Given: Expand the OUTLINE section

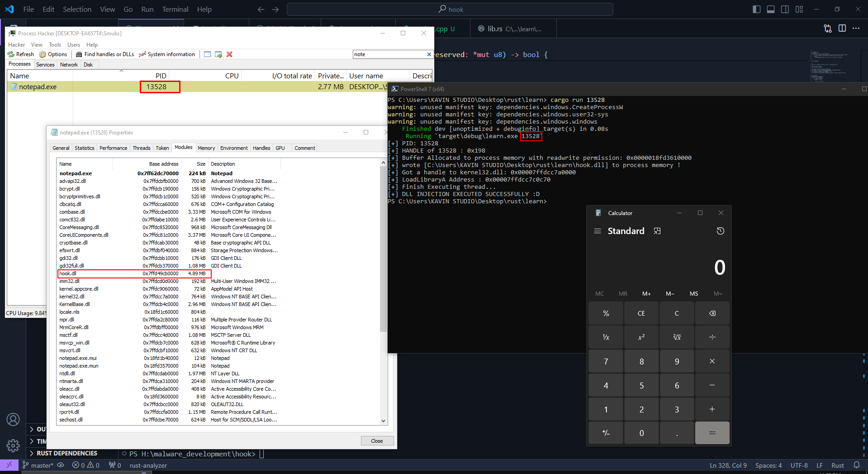Looking at the screenshot, I should point(37,429).
